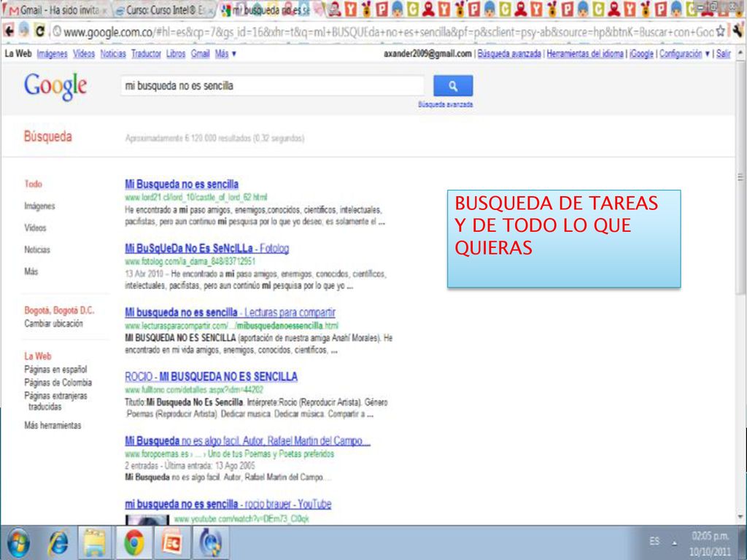747x560 pixels.
Task: Click the scrollbar down arrow
Action: (x=740, y=517)
